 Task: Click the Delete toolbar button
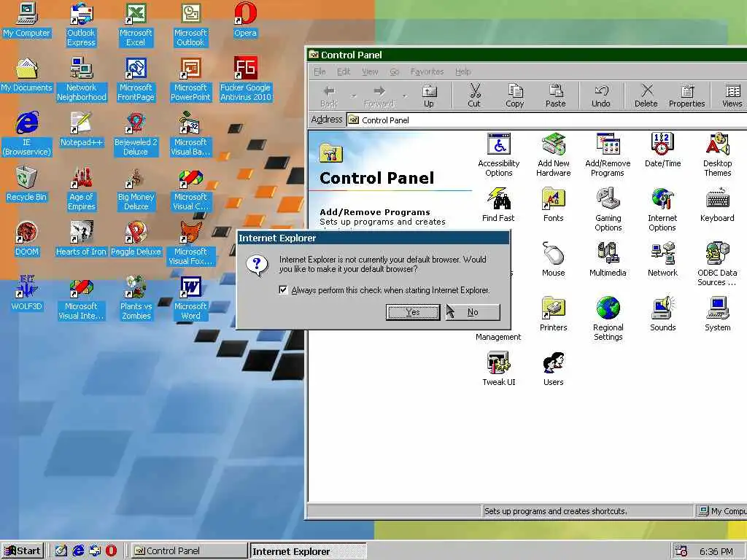click(646, 96)
